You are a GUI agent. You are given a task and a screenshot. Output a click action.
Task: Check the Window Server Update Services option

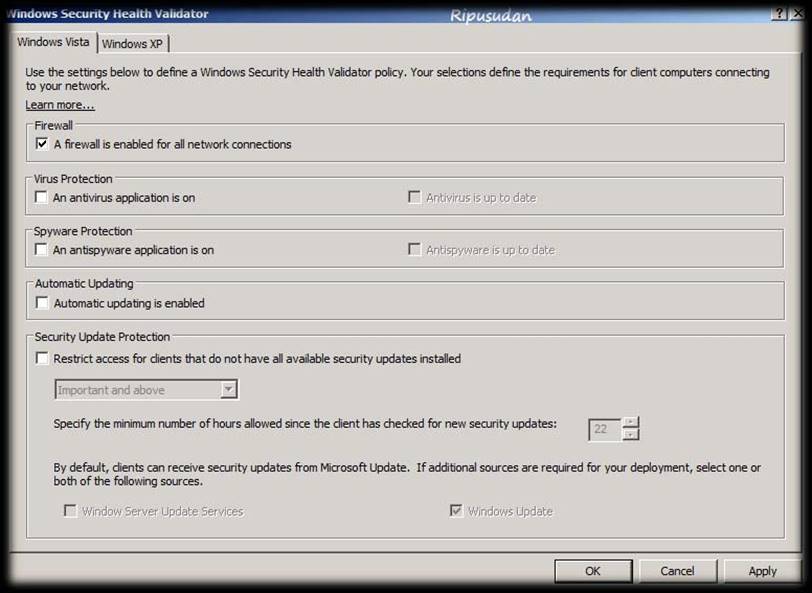click(71, 511)
